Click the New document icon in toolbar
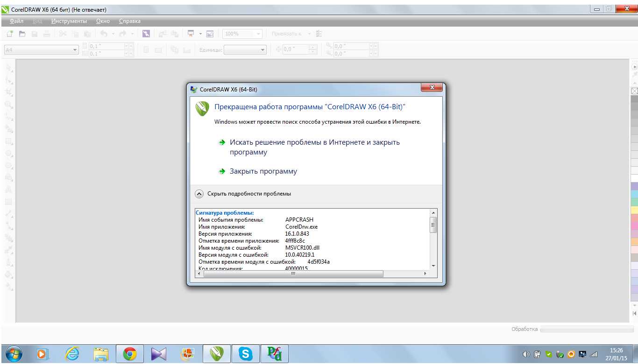638x364 pixels. tap(9, 34)
